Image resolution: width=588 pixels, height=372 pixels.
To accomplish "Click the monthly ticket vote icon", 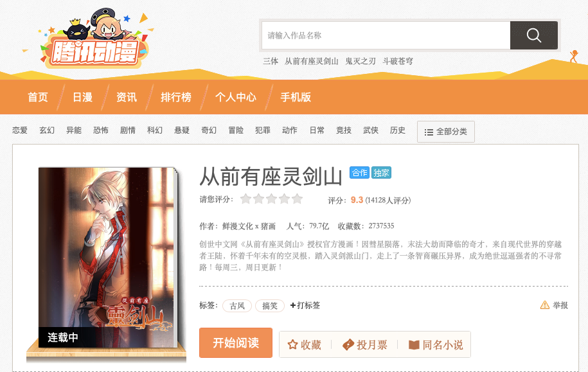I will tap(348, 344).
